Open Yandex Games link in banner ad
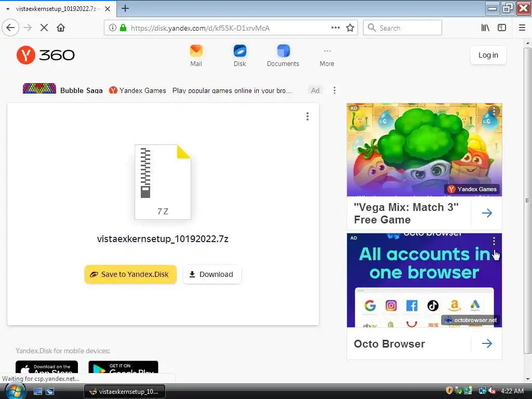This screenshot has width=532, height=399. [138, 90]
